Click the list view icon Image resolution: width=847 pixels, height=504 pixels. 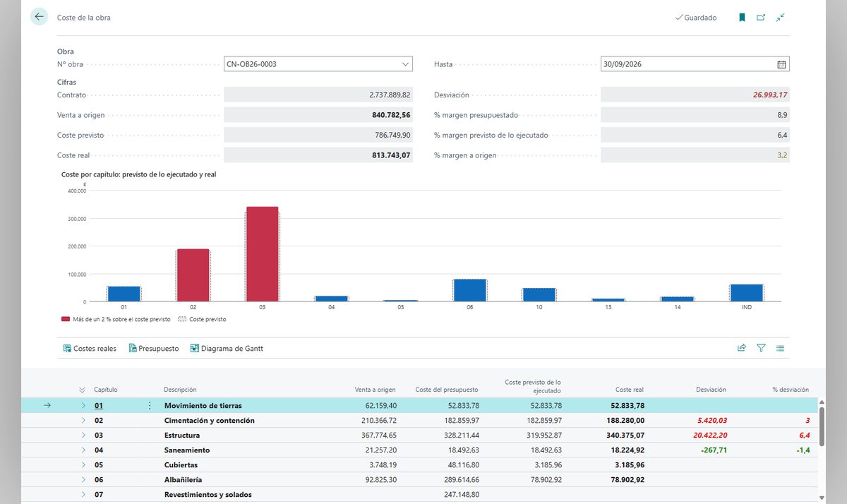click(x=780, y=348)
